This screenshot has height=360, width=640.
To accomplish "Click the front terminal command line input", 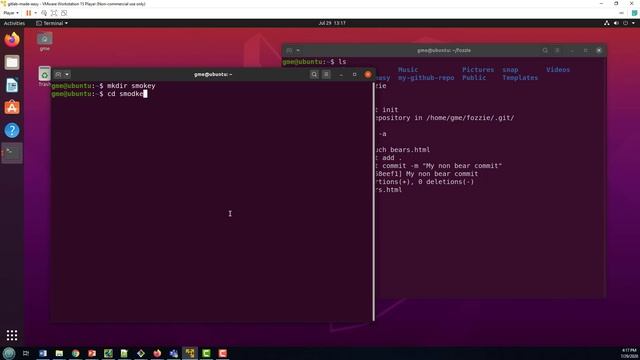I will point(126,94).
